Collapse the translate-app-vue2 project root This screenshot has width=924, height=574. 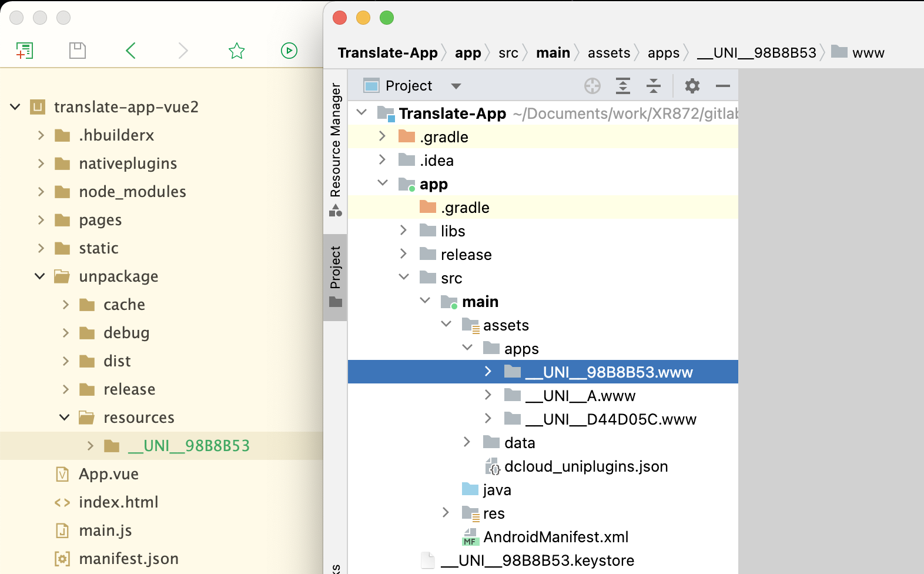(x=15, y=107)
